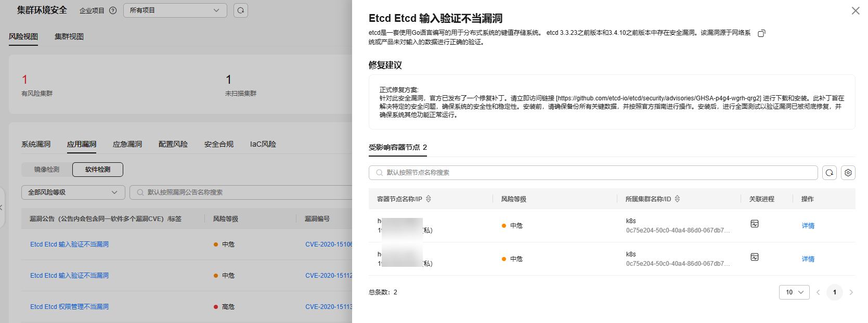Close the Etcd vulnerability detail drawer
This screenshot has width=868, height=323.
click(855, 10)
